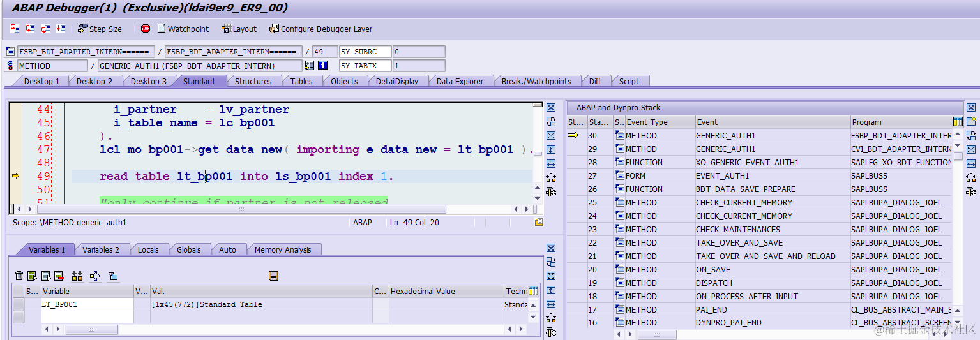Switch to the Locals tab
Image resolution: width=980 pixels, height=340 pixels.
(148, 249)
